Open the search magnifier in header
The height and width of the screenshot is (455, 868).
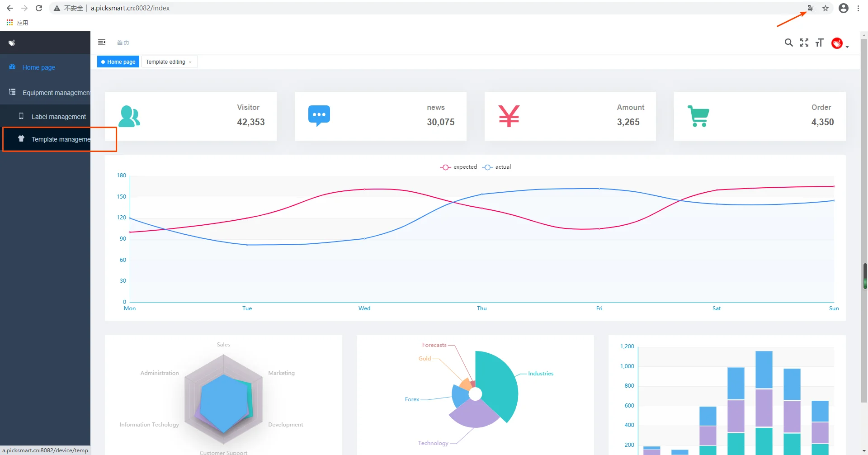tap(788, 43)
